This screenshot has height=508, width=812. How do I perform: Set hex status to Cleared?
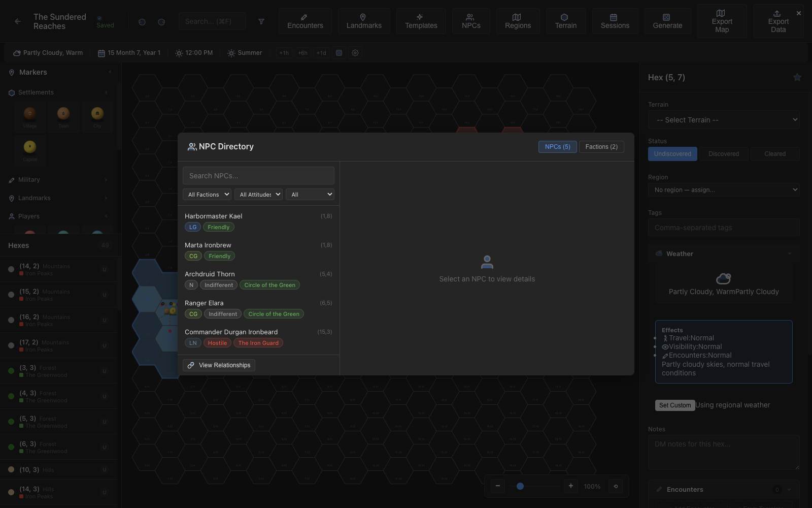[x=775, y=154]
